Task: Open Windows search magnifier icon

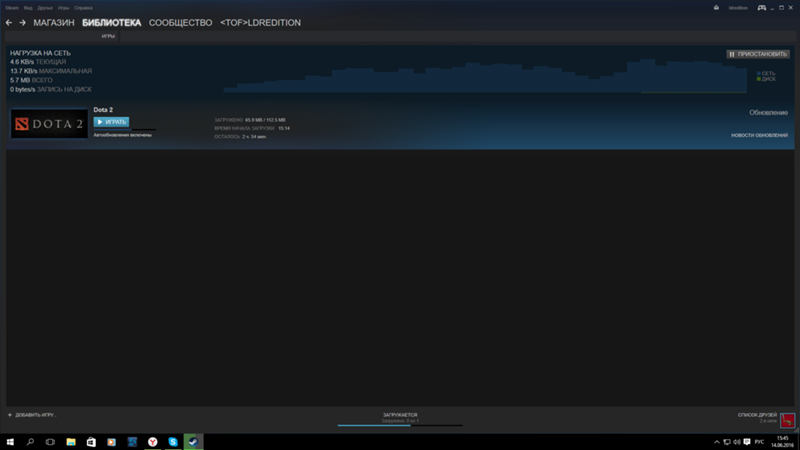Action: coord(30,442)
